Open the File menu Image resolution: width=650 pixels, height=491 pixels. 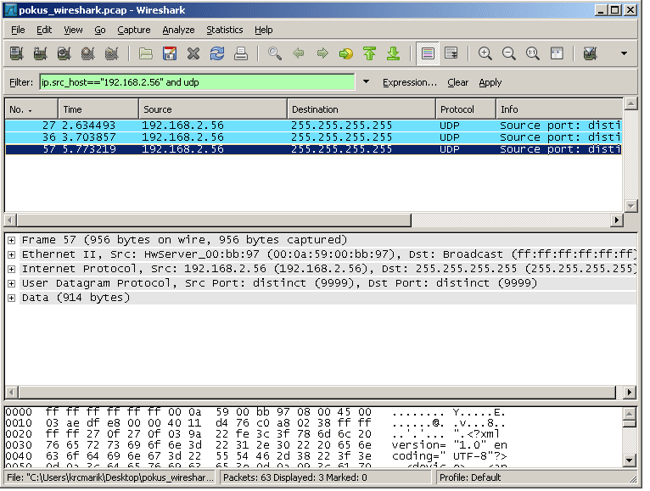tap(18, 30)
